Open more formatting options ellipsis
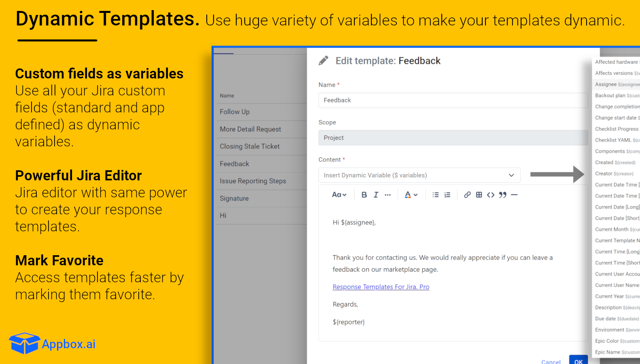The height and width of the screenshot is (364, 640). click(x=388, y=195)
